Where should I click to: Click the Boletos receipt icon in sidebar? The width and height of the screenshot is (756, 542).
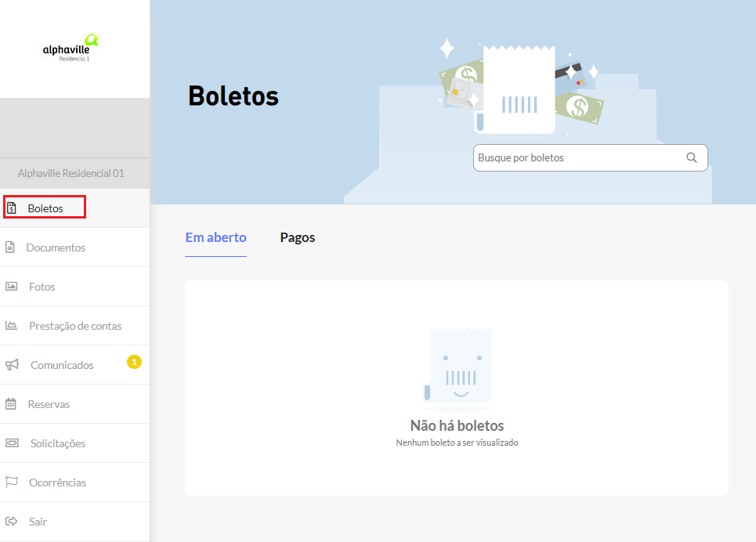(12, 208)
